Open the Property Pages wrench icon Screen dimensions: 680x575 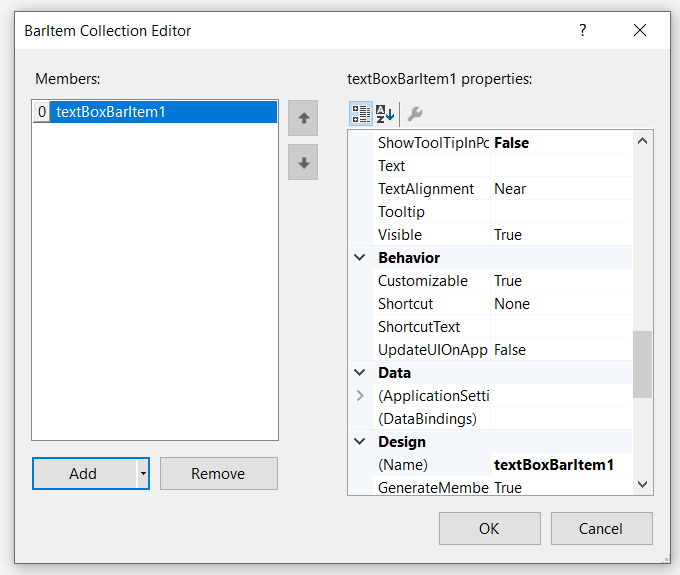click(x=415, y=114)
